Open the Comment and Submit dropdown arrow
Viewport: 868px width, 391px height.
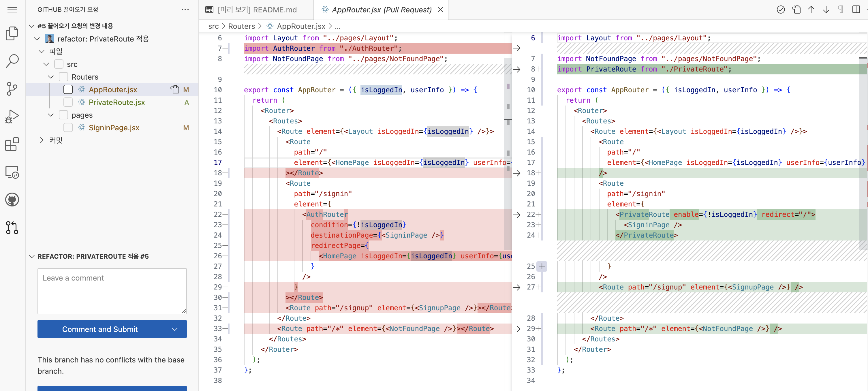pyautogui.click(x=174, y=329)
